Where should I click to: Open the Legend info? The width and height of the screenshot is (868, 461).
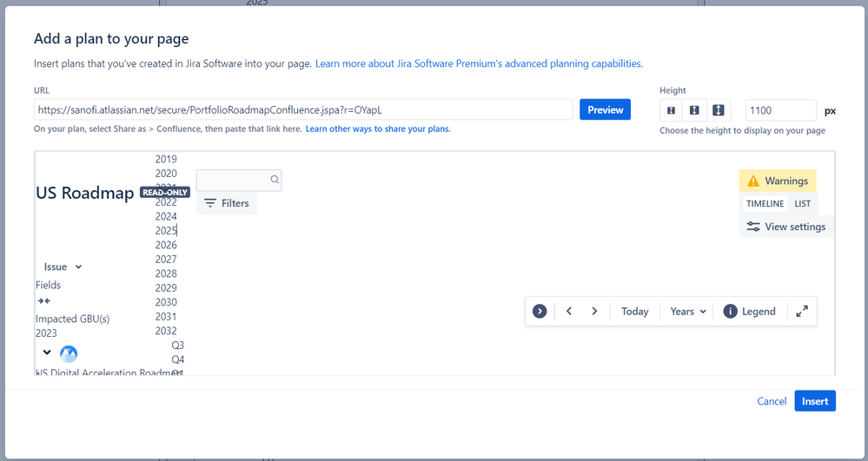750,312
